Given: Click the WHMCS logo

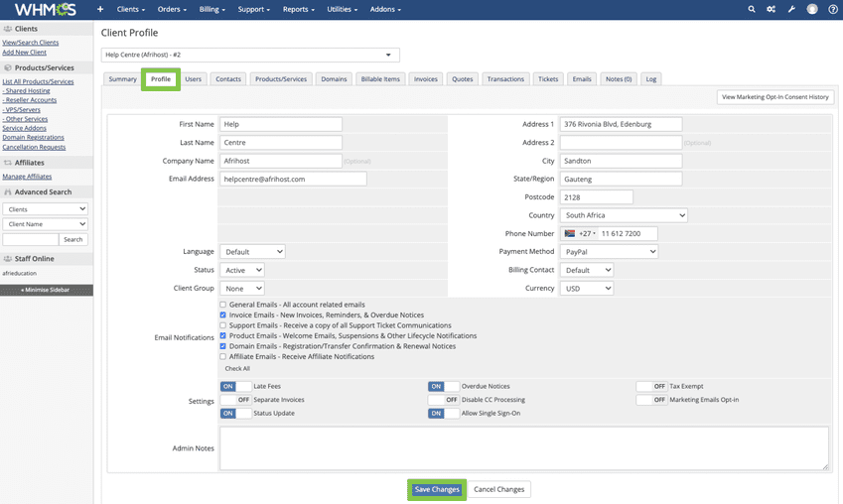Looking at the screenshot, I should 45,10.
